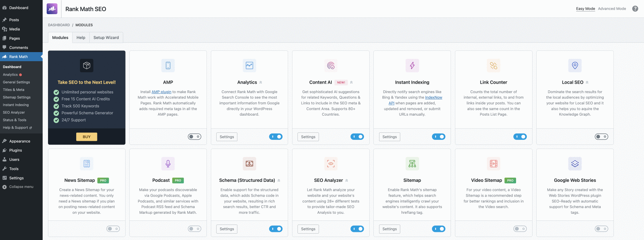
Task: Click the Comments bubble icon in sidebar
Action: tap(5, 47)
